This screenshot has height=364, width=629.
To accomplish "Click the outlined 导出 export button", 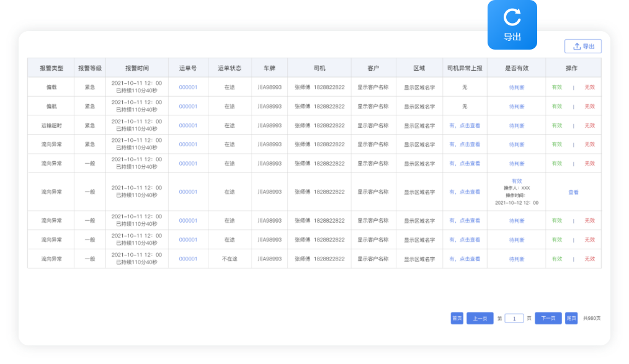I will (x=582, y=47).
